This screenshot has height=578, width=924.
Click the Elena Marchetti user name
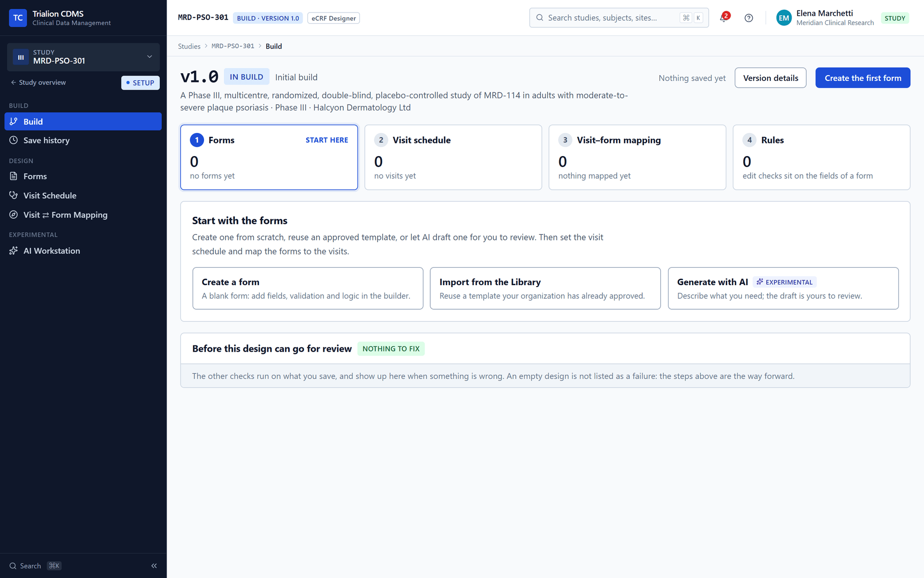[x=824, y=13]
